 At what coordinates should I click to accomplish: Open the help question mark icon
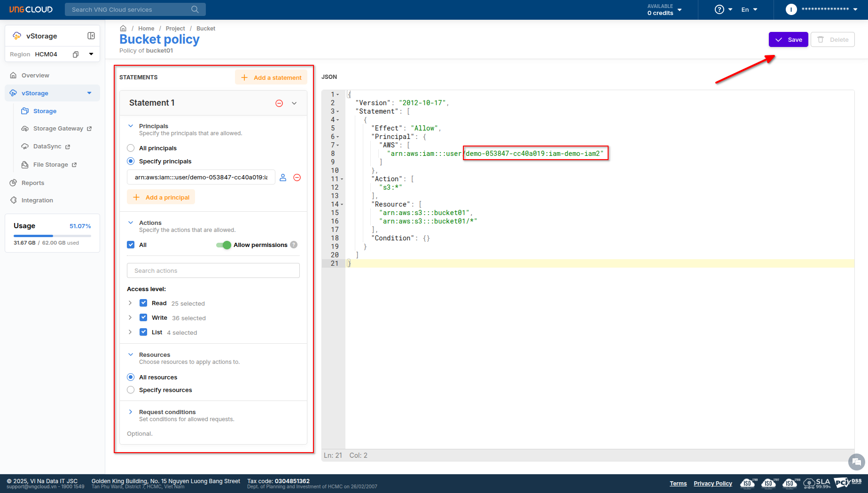pyautogui.click(x=719, y=9)
